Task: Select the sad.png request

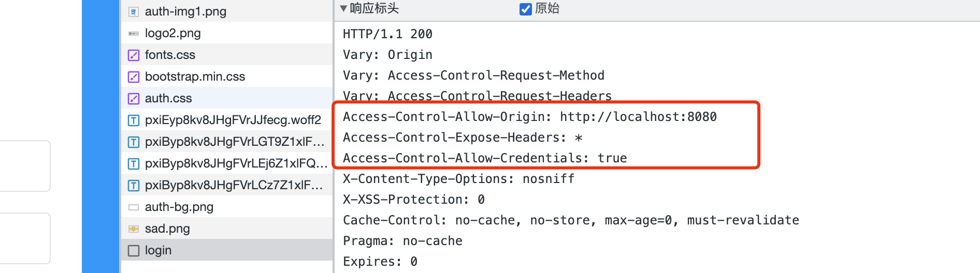Action: coord(167,229)
